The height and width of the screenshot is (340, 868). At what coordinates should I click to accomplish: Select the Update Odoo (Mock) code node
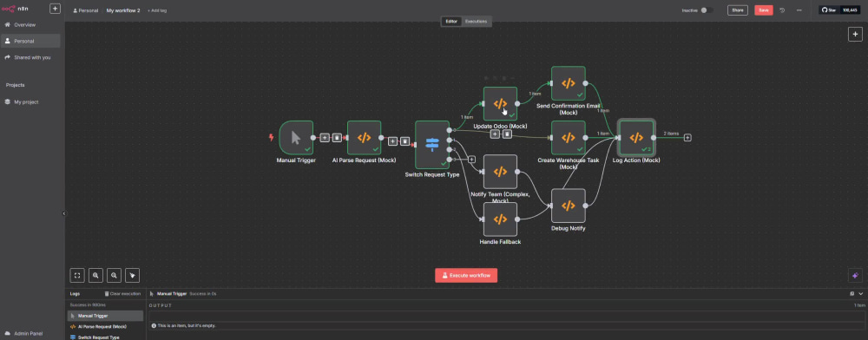coord(500,103)
